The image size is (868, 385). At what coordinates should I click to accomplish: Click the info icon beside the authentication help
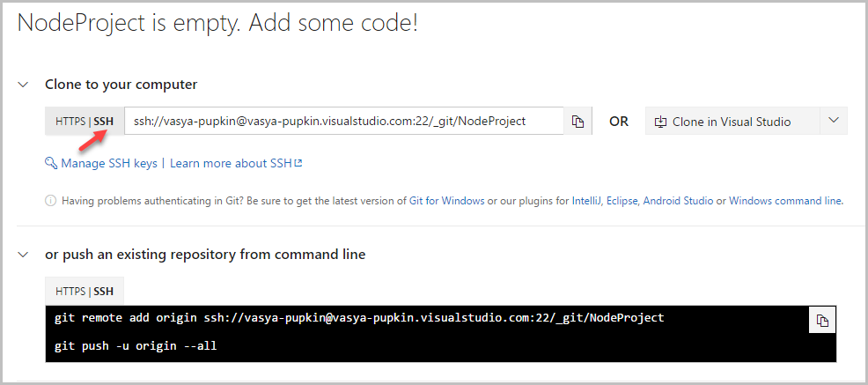50,201
